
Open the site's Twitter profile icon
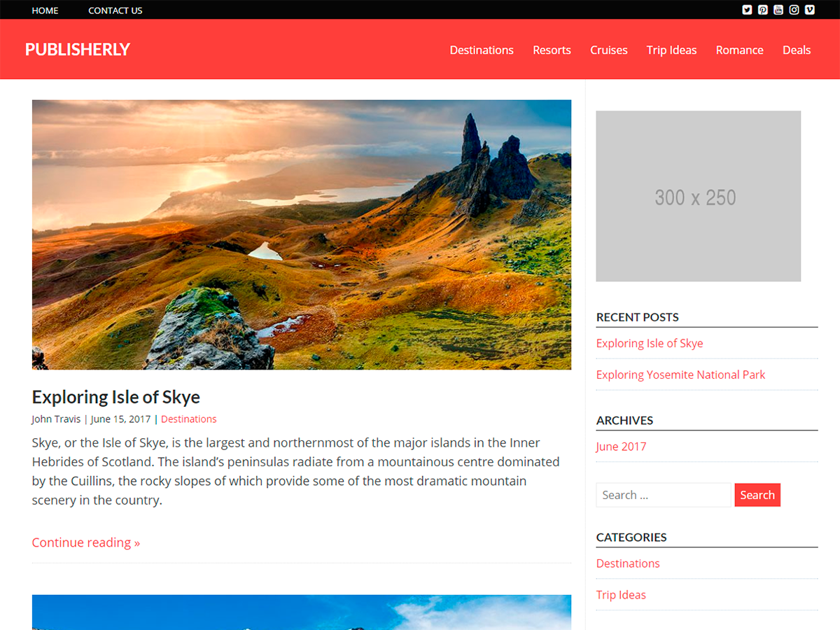coord(747,10)
